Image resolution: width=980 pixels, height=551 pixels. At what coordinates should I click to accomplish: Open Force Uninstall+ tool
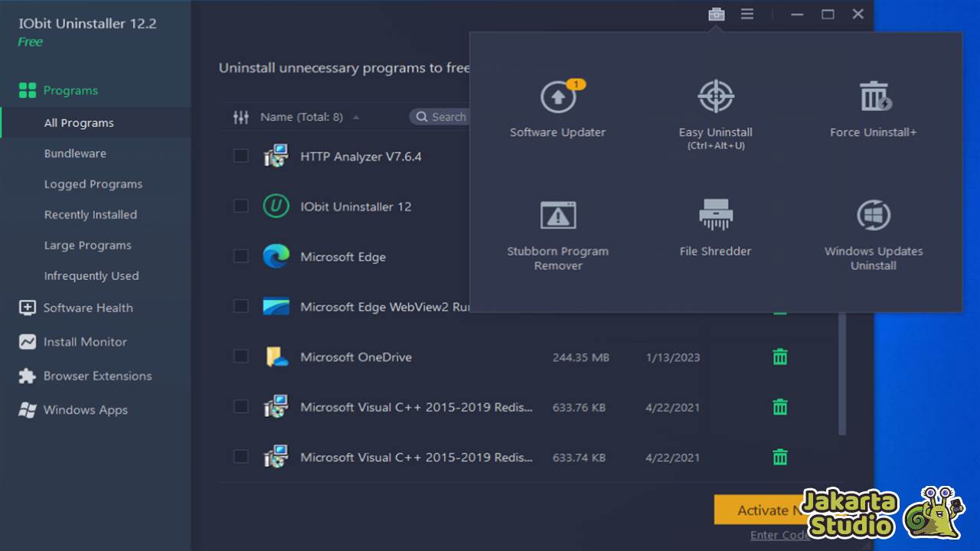[x=873, y=109]
